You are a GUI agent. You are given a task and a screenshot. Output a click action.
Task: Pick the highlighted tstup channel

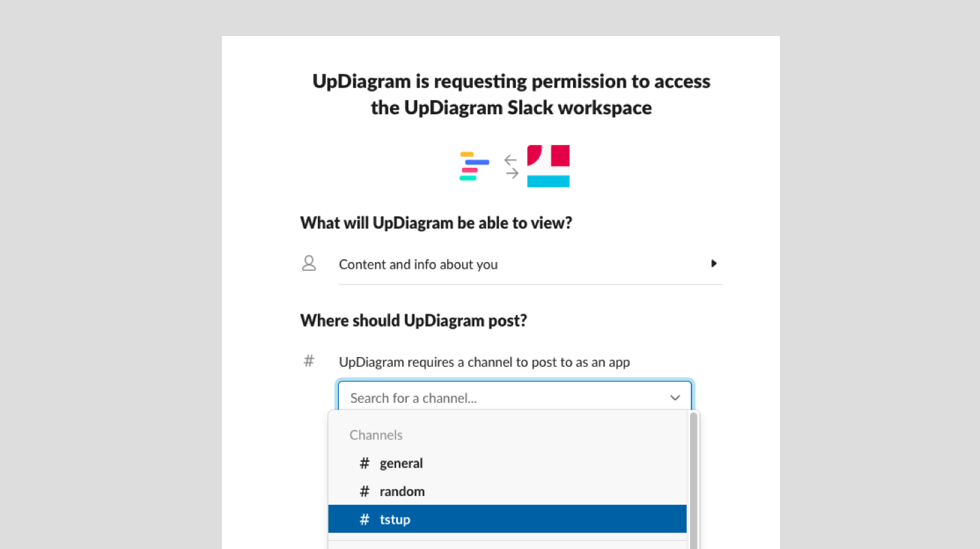point(395,520)
